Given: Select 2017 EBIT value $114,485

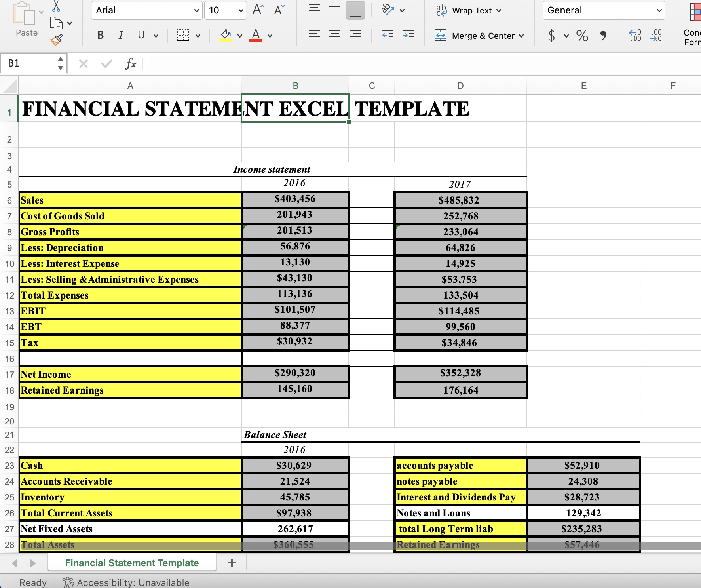Looking at the screenshot, I should 461,311.
